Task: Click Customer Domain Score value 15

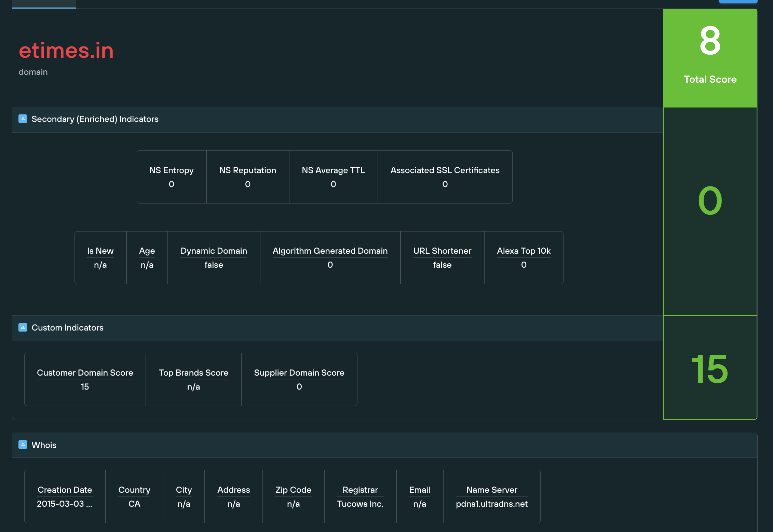Action: [85, 387]
